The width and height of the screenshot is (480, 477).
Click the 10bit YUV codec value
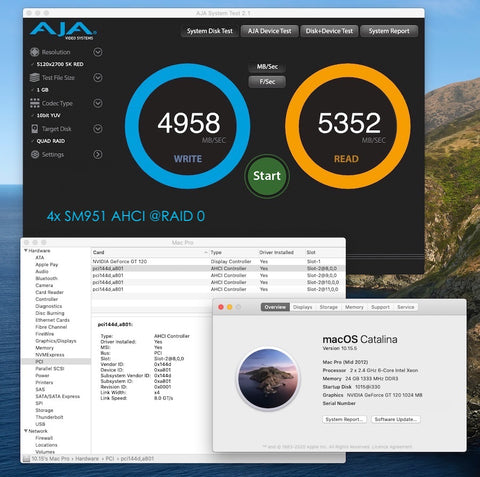pos(49,115)
